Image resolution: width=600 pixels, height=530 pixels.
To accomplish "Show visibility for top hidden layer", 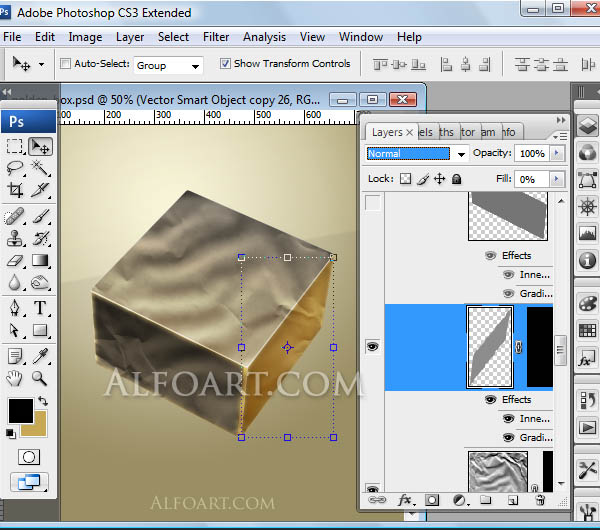I will pyautogui.click(x=373, y=203).
